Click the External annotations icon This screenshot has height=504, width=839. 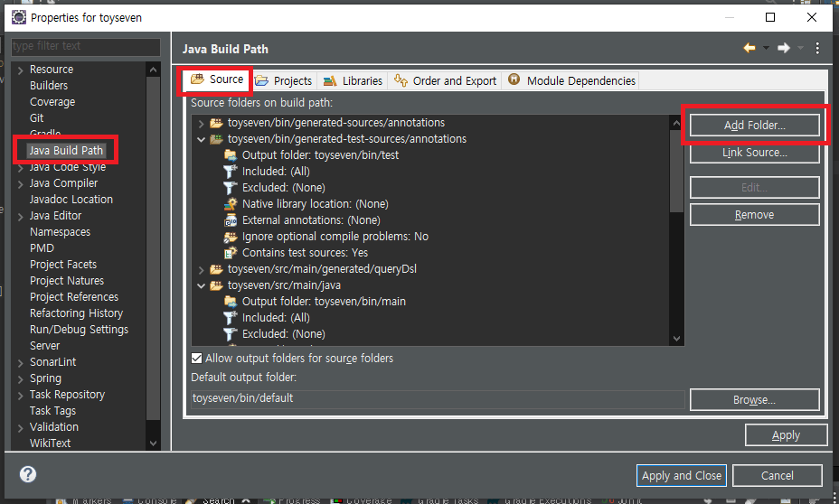click(x=231, y=220)
